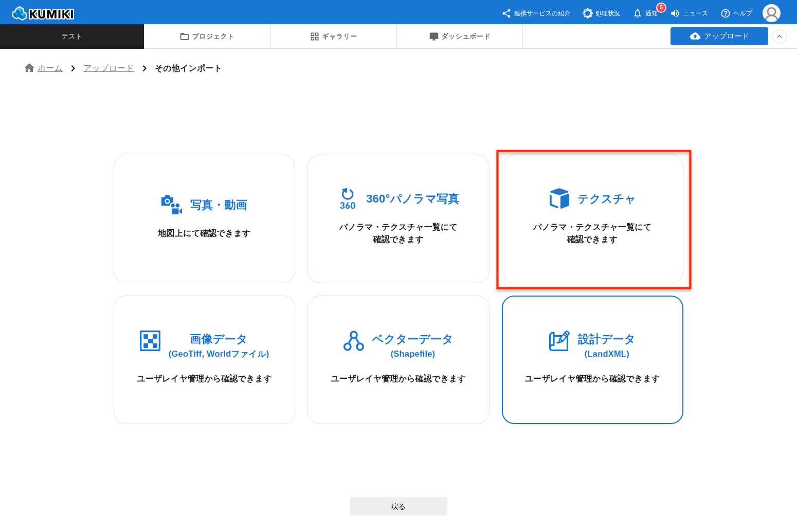This screenshot has width=797, height=532.
Task: Click the 戻る button
Action: [398, 506]
